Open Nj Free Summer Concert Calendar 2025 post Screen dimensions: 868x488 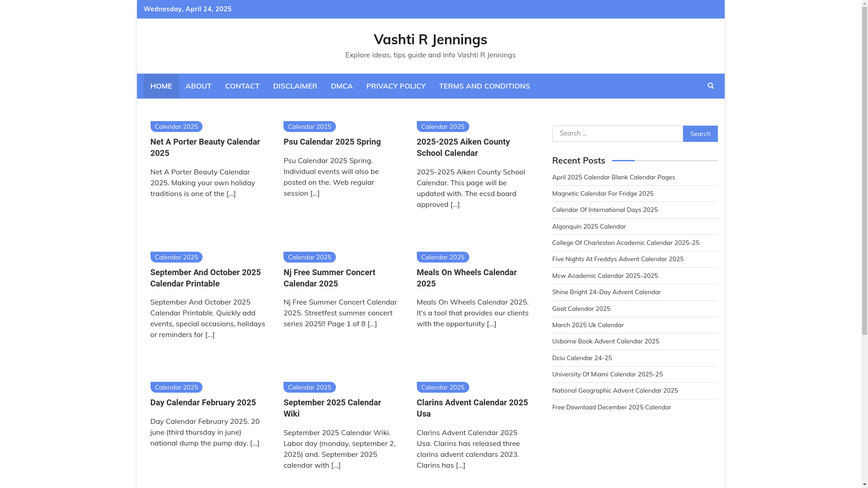coord(329,278)
